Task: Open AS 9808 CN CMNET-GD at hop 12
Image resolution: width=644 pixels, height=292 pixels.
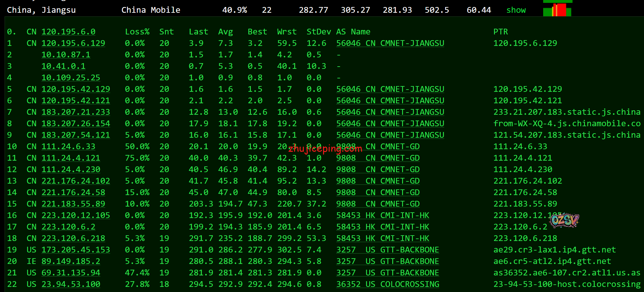Action: [x=378, y=170]
